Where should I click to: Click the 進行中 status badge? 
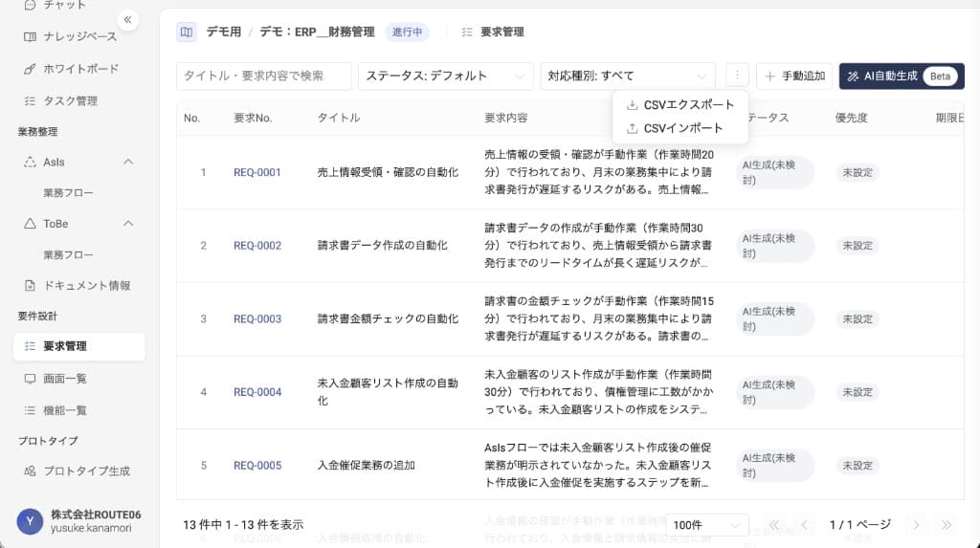click(407, 32)
